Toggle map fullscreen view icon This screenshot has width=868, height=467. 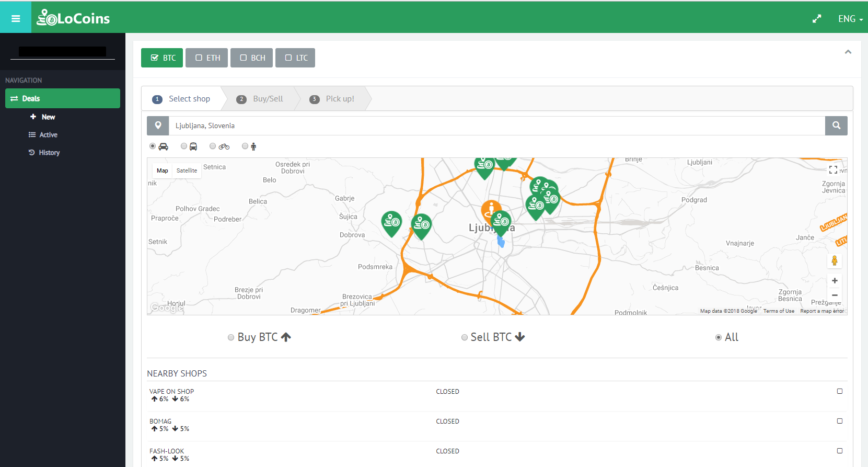pos(834,169)
